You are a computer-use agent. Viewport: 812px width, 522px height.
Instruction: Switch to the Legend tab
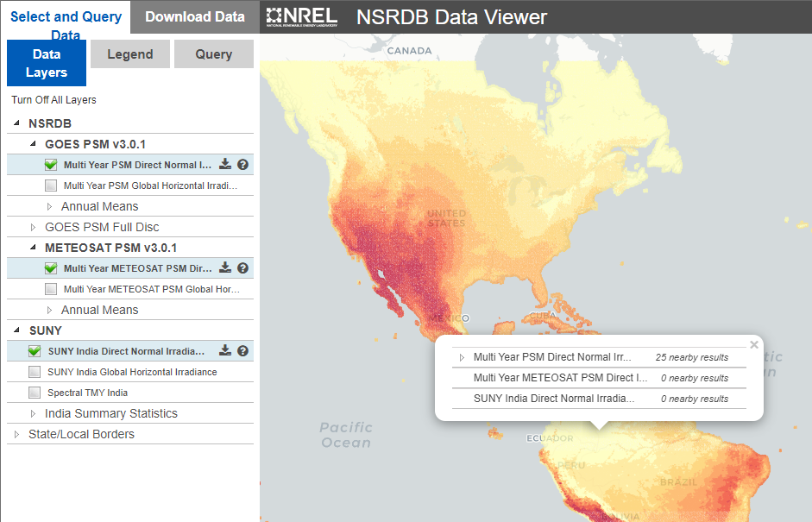click(129, 53)
